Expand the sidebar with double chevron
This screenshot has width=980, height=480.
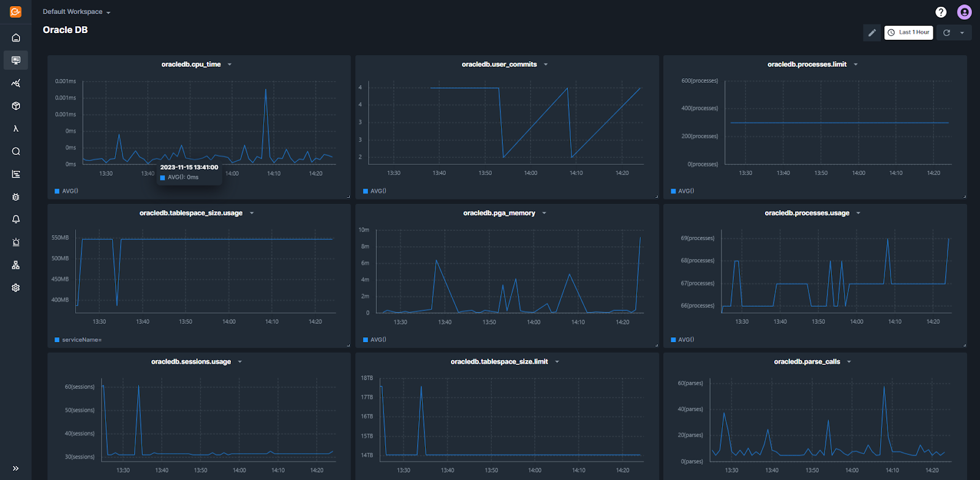[x=16, y=468]
